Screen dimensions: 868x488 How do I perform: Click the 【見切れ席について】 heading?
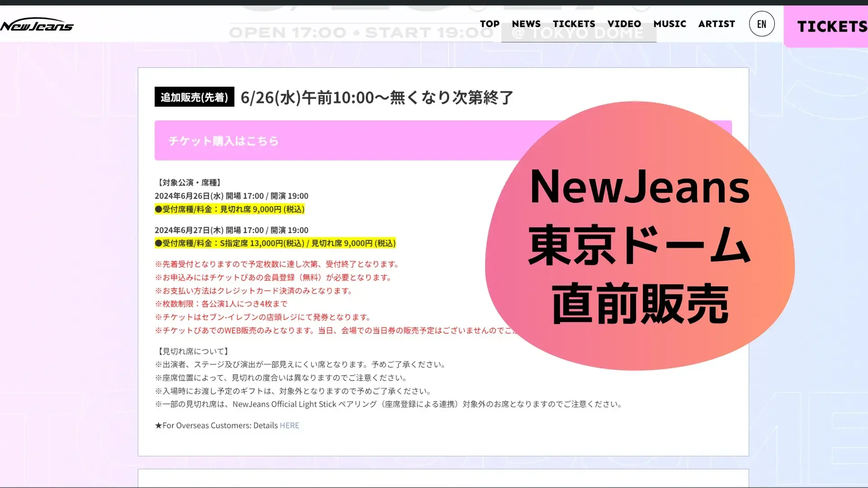(193, 351)
